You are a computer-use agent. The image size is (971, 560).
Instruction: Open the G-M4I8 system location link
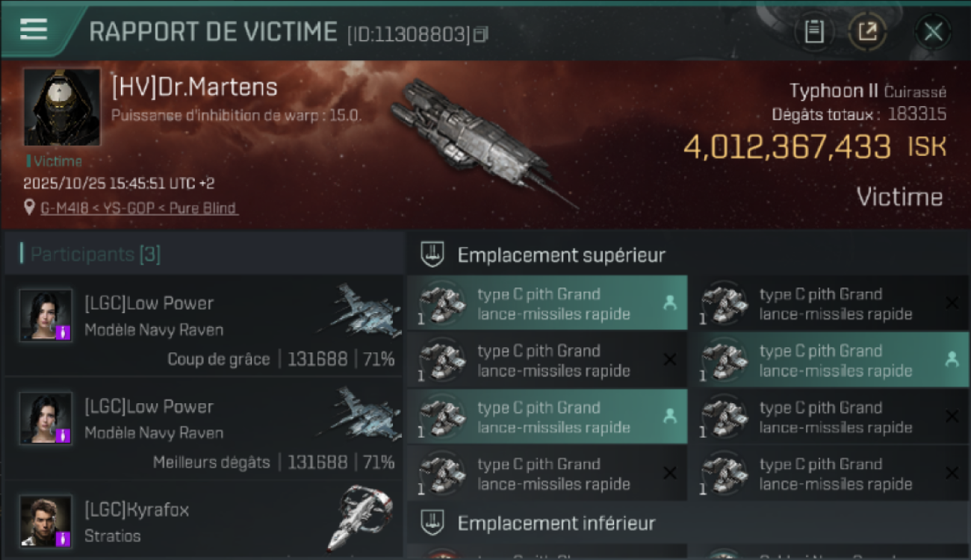(140, 208)
